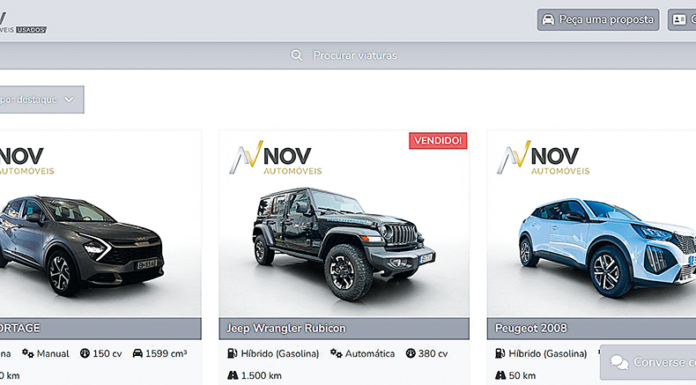Open the 'ORTAGE' title link
696x385 pixels.
click(x=20, y=328)
